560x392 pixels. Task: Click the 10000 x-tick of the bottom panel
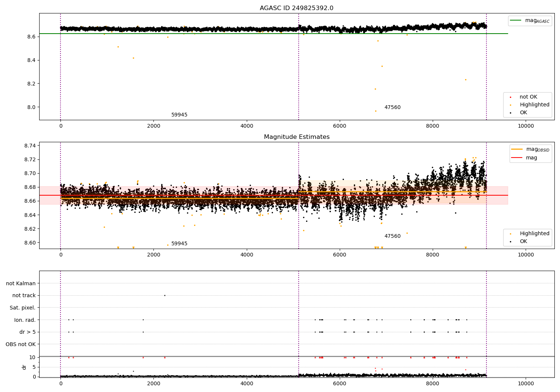526,383
